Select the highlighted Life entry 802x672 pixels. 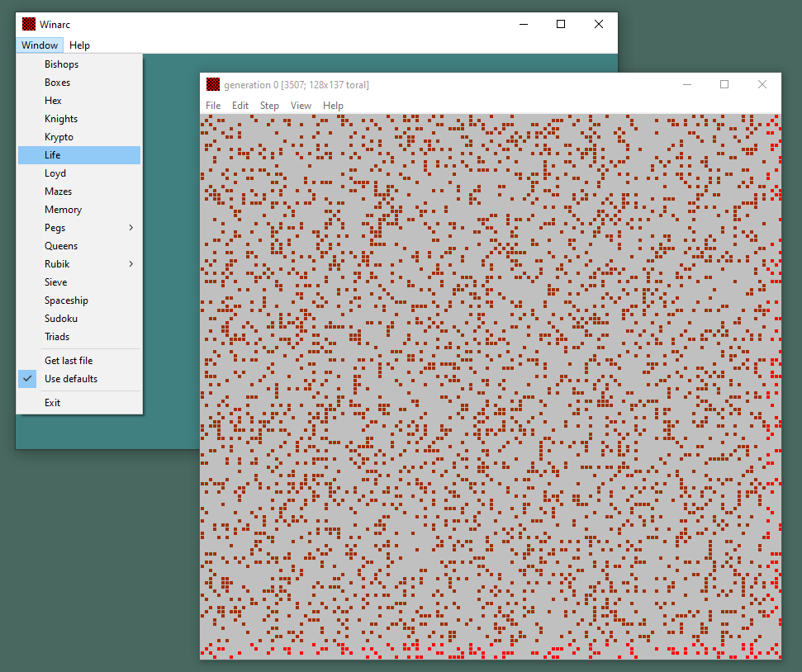point(79,155)
